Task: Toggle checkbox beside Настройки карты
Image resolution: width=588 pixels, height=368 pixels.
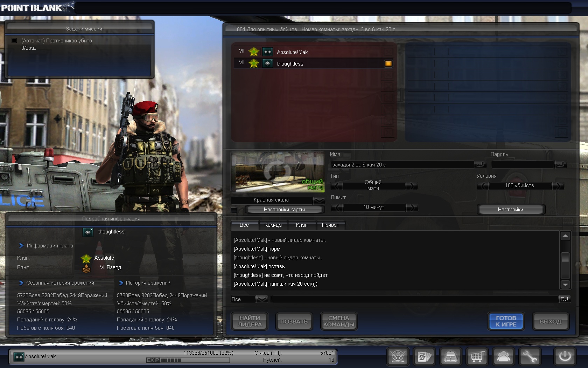Action: coord(234,210)
